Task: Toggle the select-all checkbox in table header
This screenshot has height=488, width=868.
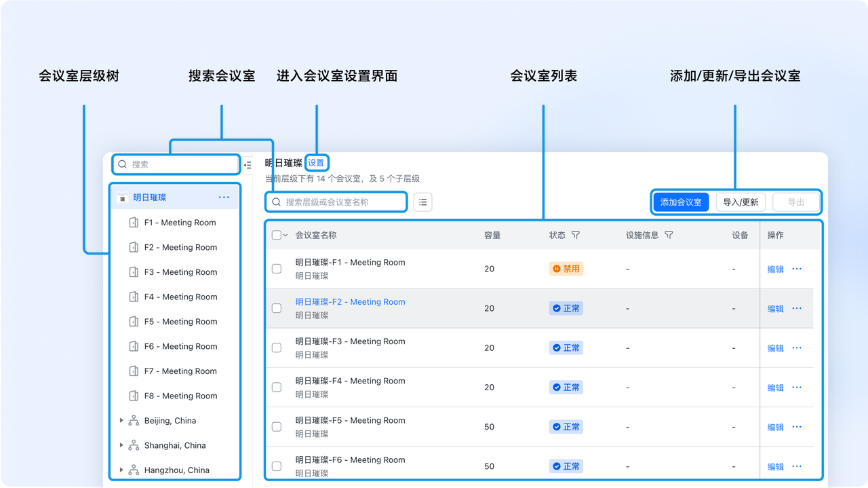Action: [x=276, y=235]
